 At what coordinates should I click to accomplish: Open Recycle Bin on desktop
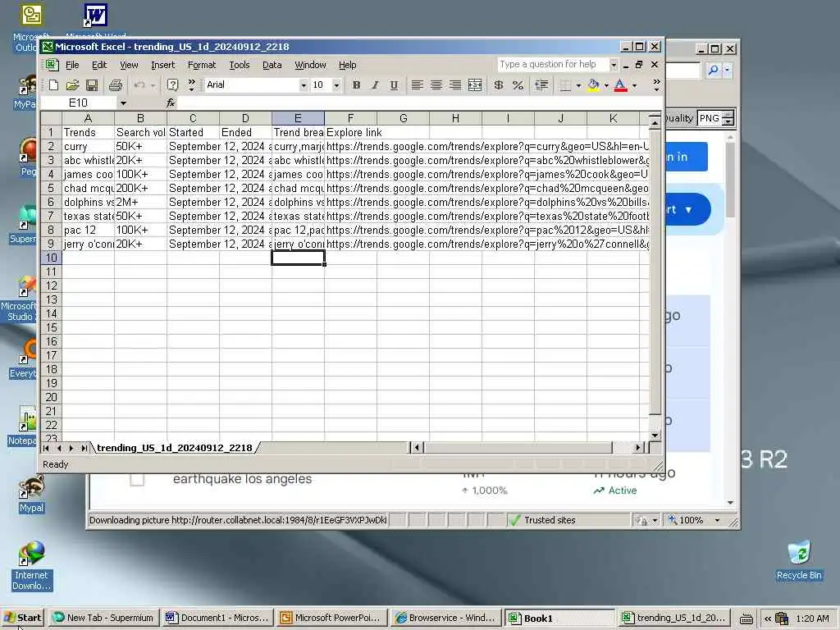799,560
